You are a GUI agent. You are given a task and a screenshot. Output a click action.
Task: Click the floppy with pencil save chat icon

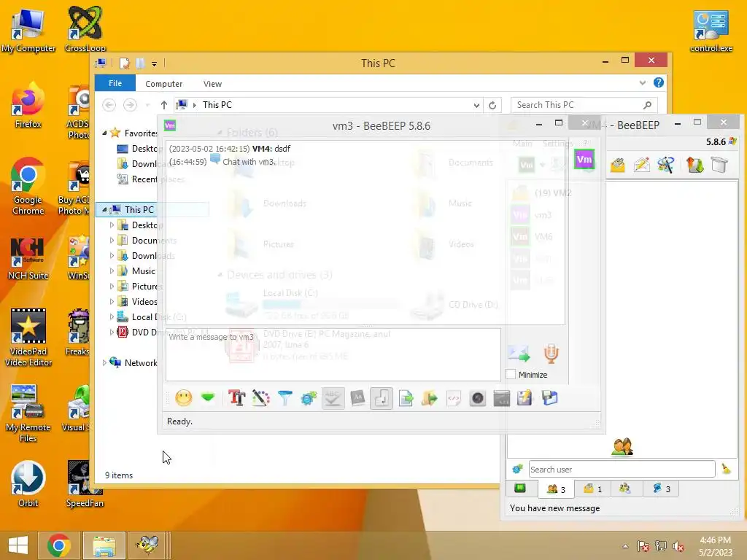tap(525, 398)
